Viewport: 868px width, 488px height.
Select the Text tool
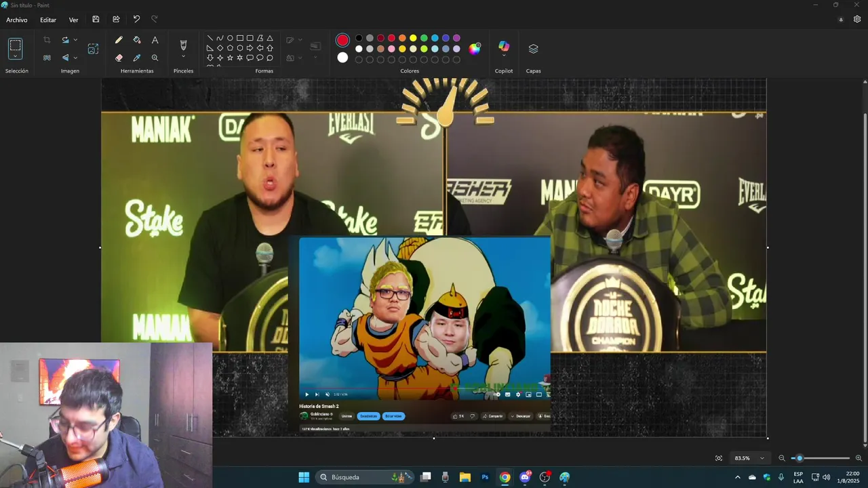(155, 40)
